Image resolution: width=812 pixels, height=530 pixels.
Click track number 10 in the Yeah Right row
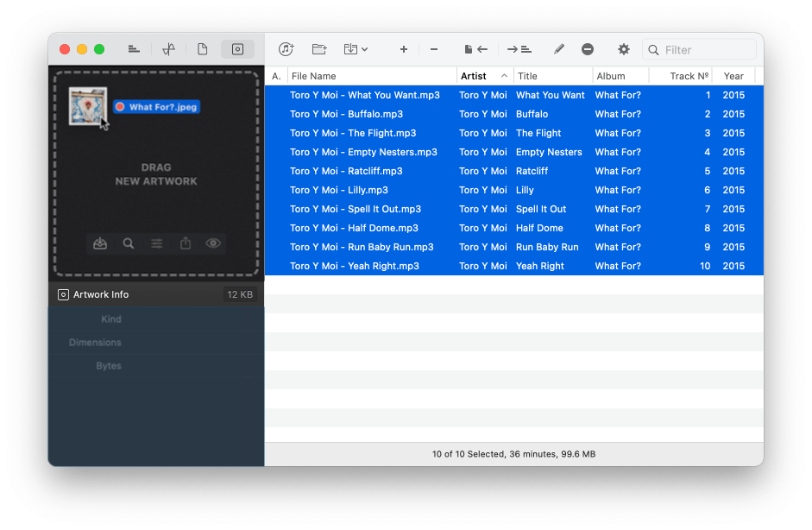point(705,267)
